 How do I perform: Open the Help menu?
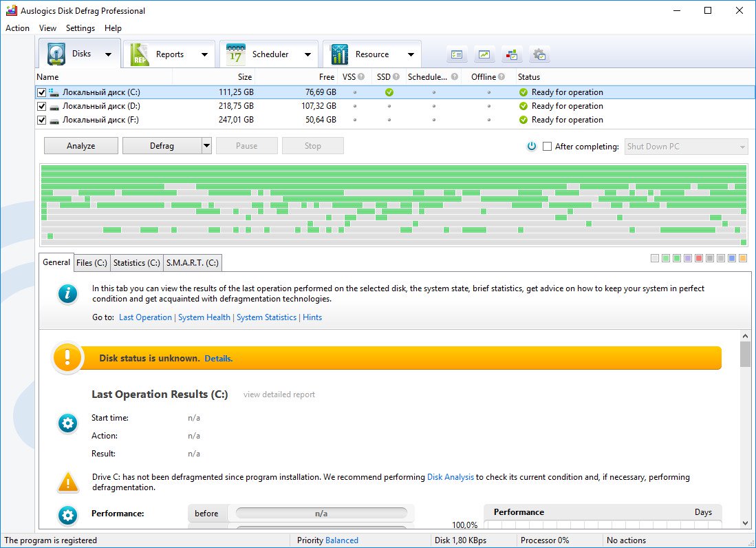(x=113, y=28)
